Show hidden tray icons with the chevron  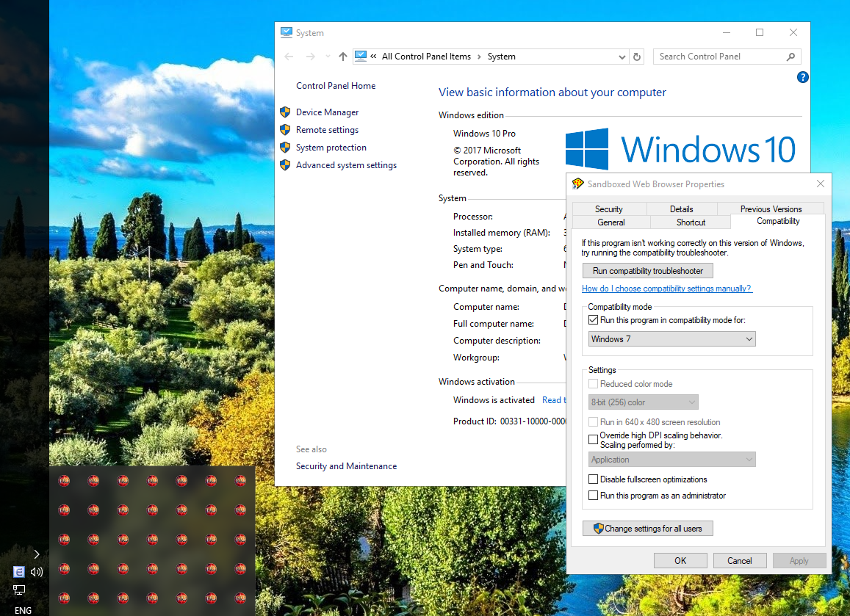tap(36, 554)
